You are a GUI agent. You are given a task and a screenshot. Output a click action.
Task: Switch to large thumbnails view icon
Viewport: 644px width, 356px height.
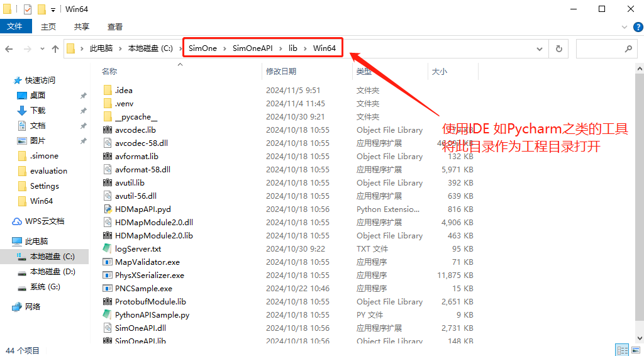(635, 350)
